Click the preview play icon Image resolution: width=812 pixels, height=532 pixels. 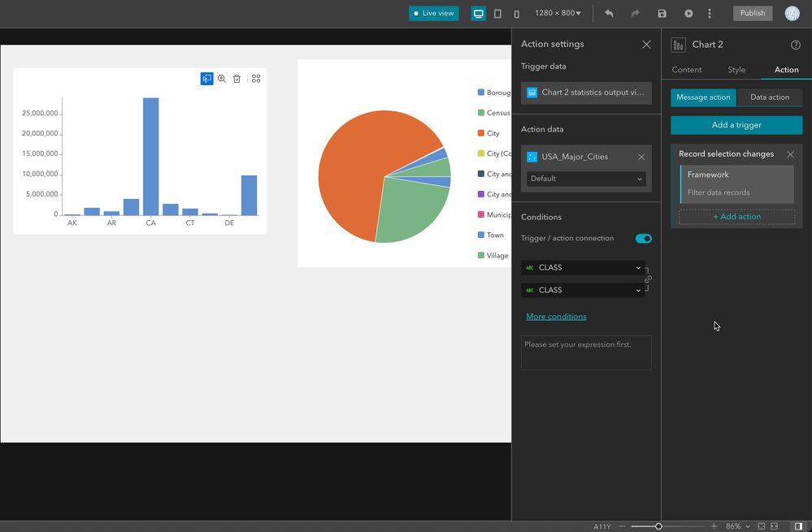point(688,14)
